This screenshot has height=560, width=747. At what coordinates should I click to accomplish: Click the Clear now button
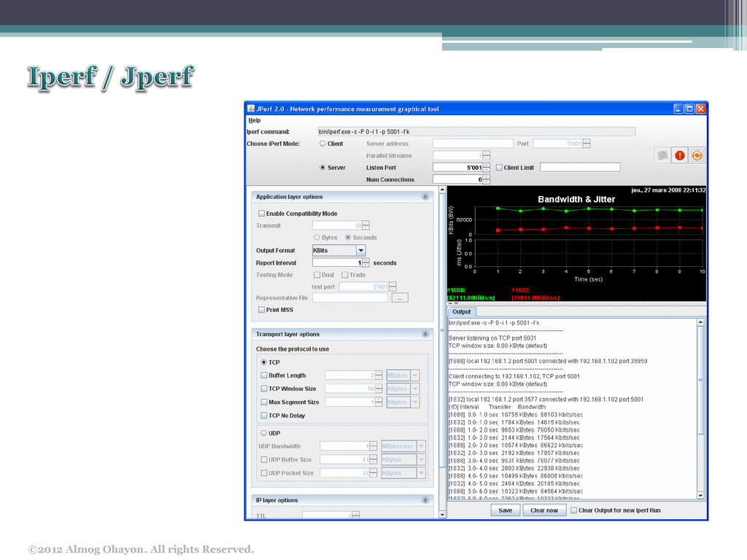point(544,510)
